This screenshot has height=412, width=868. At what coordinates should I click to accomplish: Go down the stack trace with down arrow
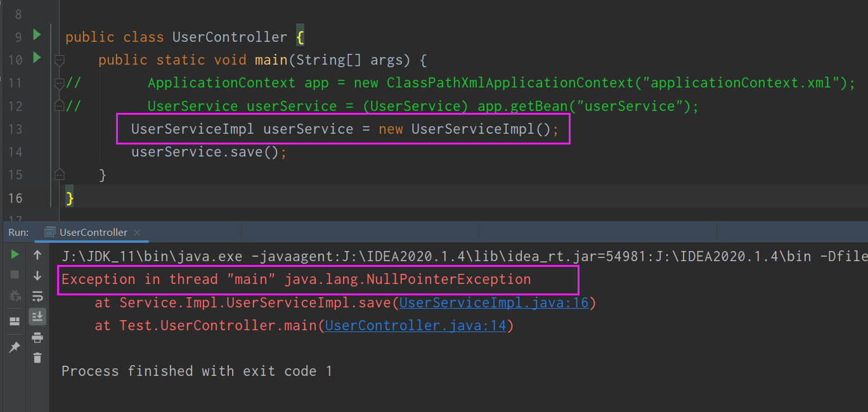pos(37,275)
